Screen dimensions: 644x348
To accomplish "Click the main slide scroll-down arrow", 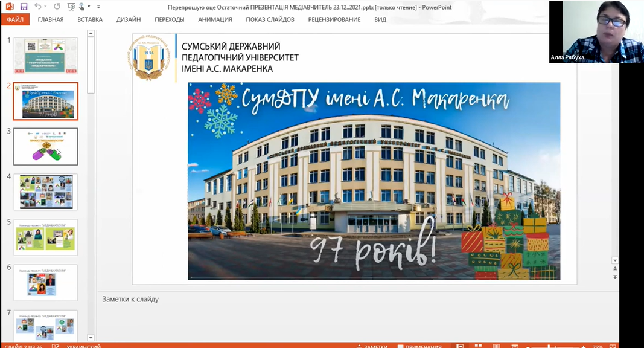I will (615, 260).
